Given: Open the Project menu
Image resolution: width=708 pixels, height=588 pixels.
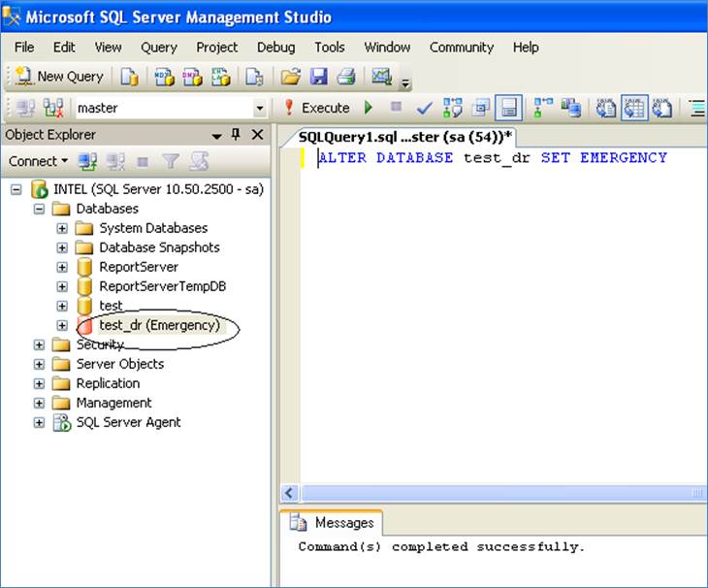Looking at the screenshot, I should coord(216,47).
